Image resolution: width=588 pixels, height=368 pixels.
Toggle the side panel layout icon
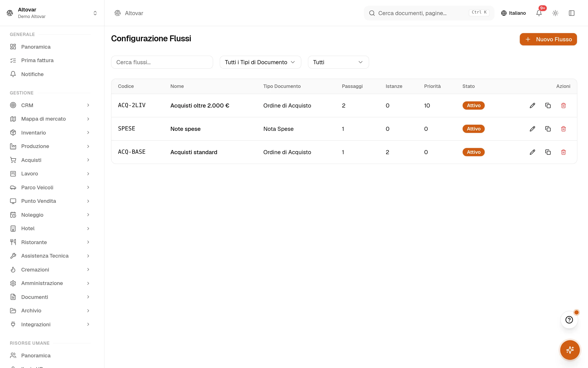[571, 13]
